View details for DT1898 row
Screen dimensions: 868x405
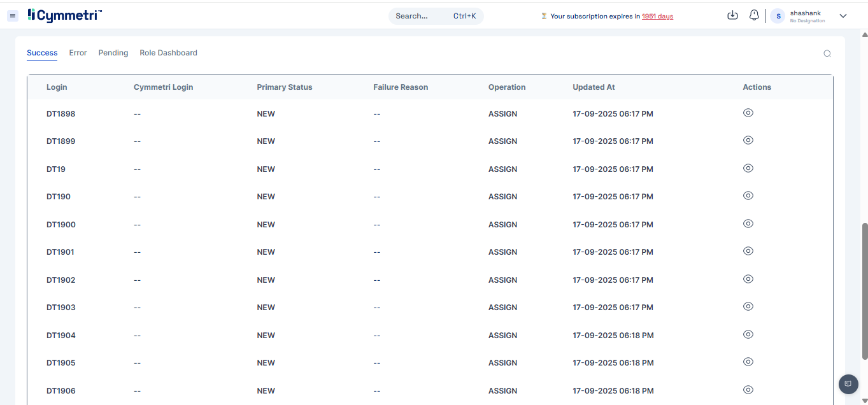(748, 113)
